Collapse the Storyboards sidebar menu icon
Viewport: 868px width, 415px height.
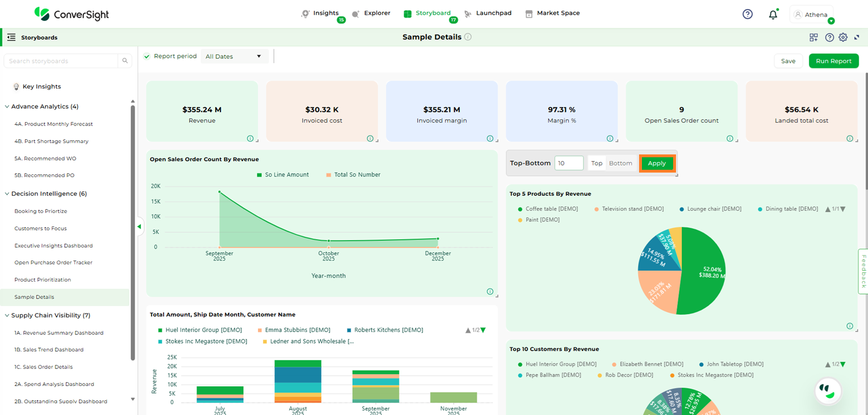pyautogui.click(x=11, y=37)
